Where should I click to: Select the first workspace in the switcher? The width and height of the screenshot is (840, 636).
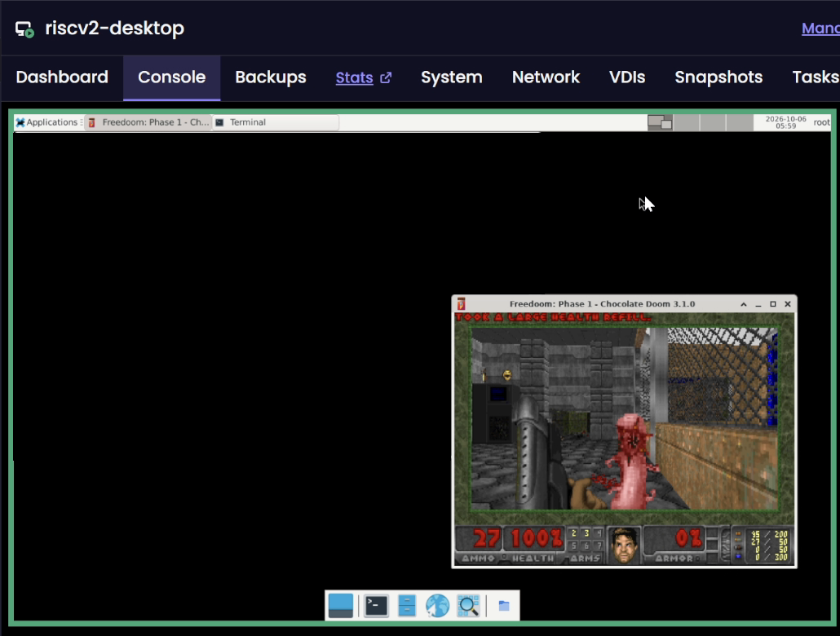(660, 122)
